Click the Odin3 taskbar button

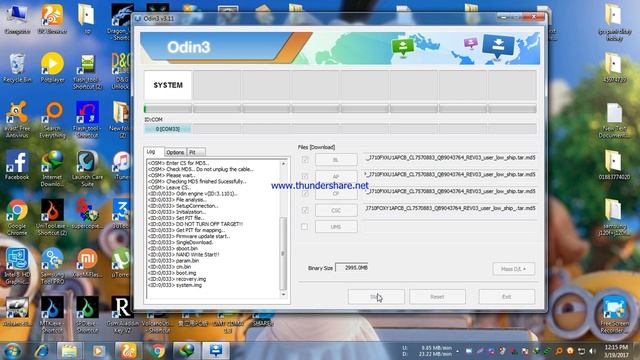[x=216, y=351]
